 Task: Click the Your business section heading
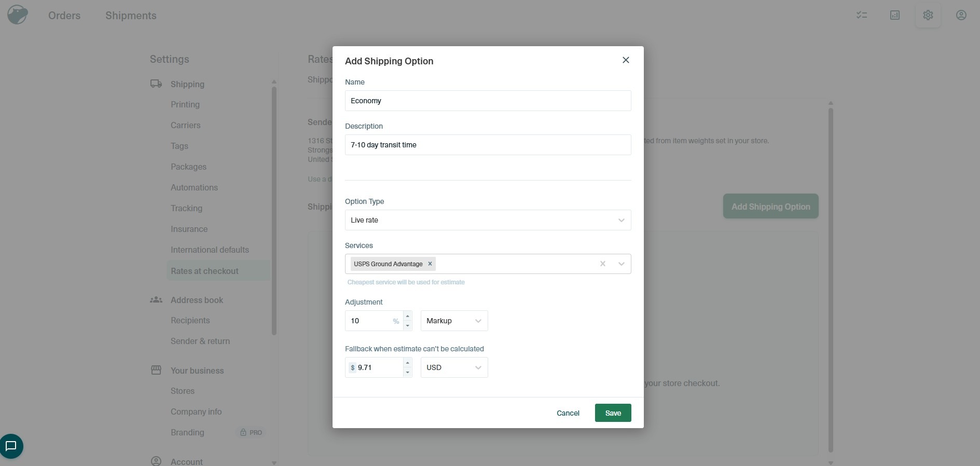[x=197, y=371]
